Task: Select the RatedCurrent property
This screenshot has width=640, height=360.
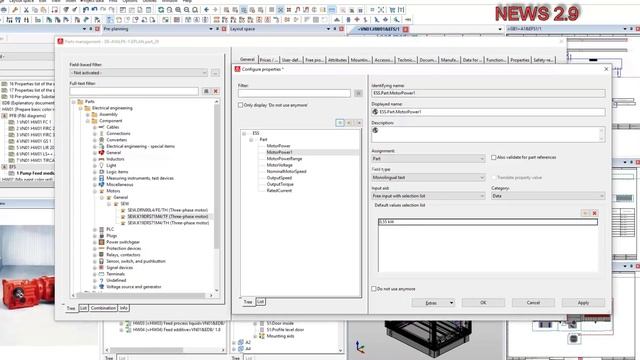Action: pyautogui.click(x=279, y=191)
